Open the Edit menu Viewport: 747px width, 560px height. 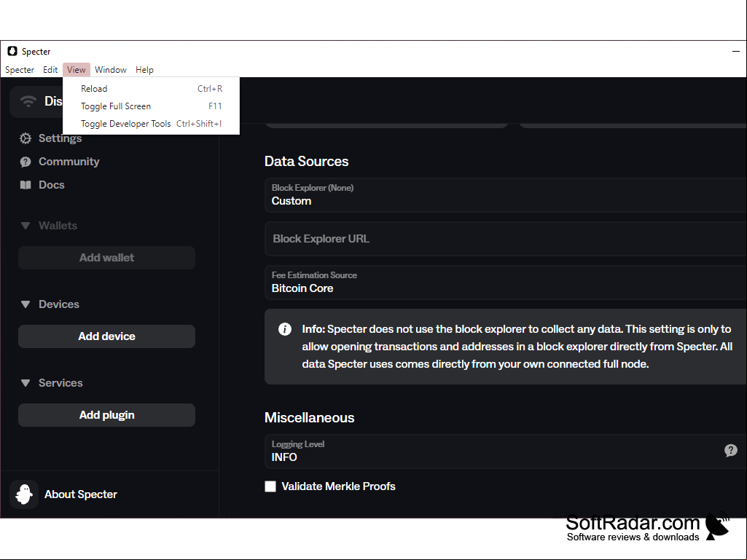(x=50, y=69)
